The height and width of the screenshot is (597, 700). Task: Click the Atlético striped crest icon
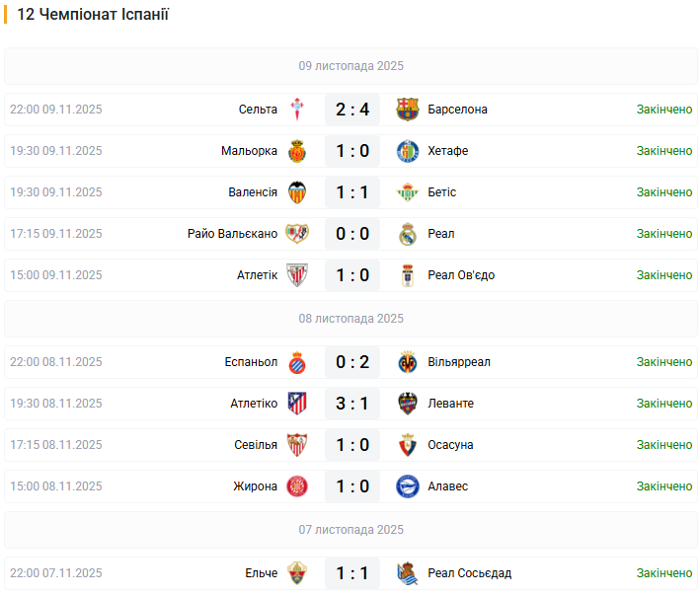pos(297,404)
